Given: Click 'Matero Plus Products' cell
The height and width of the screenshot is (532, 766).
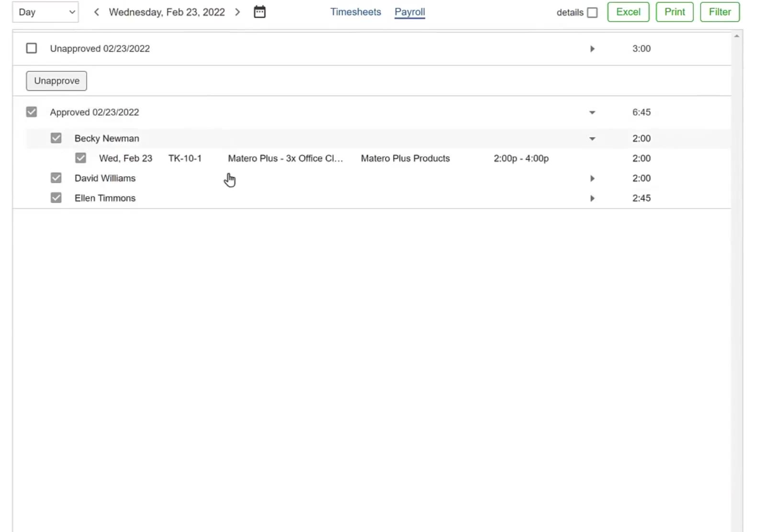Looking at the screenshot, I should pyautogui.click(x=406, y=158).
